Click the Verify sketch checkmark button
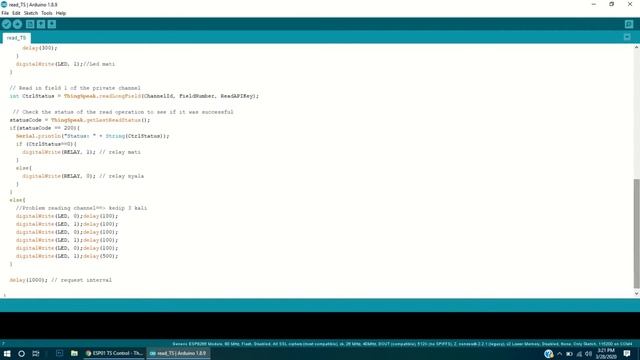640x360 pixels. pyautogui.click(x=6, y=24)
